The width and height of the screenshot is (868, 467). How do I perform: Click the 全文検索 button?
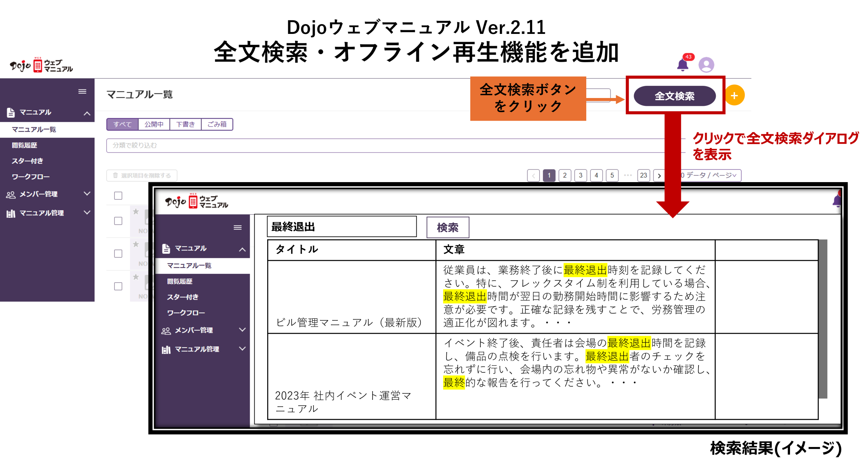[674, 96]
